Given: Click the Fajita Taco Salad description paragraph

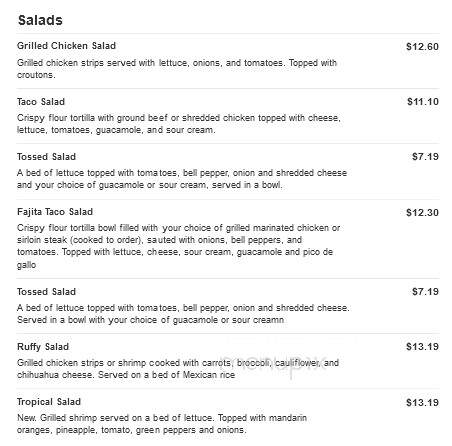Looking at the screenshot, I should coord(179,246).
